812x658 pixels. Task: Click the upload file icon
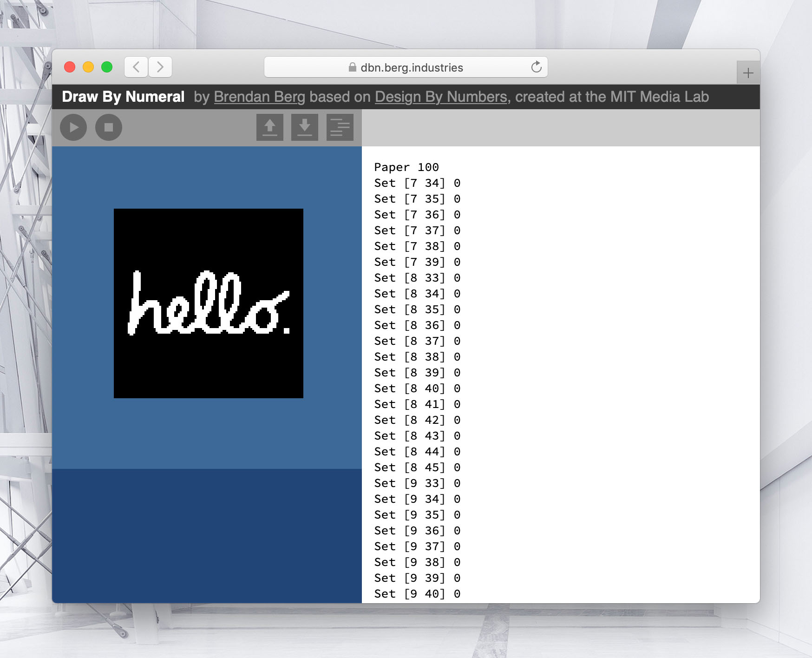[270, 127]
